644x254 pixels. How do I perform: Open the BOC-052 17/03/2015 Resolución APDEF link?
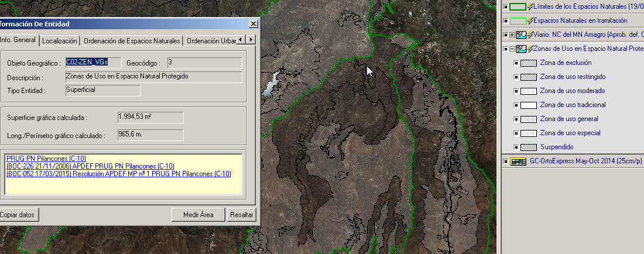coord(119,174)
